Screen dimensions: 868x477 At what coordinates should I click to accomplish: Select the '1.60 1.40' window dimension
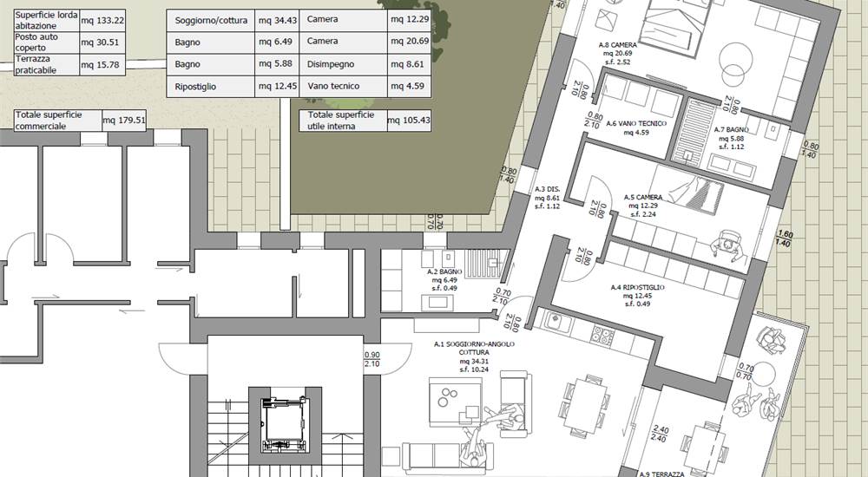coord(784,238)
